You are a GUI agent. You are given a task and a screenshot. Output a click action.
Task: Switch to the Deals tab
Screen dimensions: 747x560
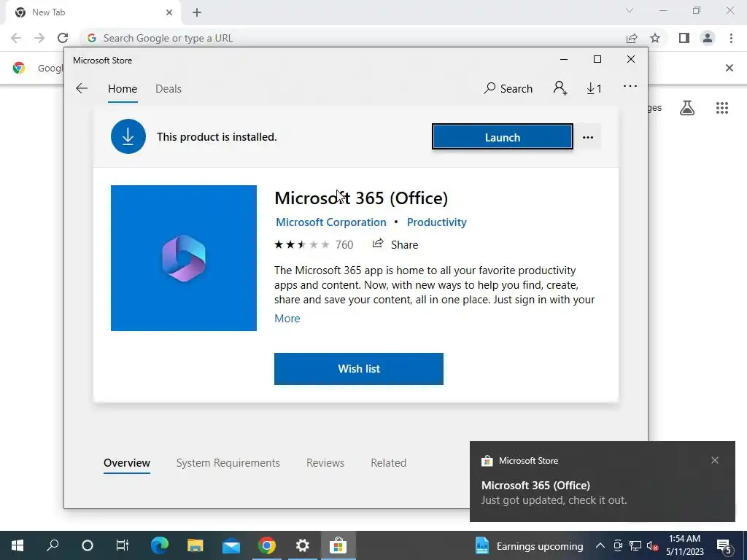pos(169,88)
